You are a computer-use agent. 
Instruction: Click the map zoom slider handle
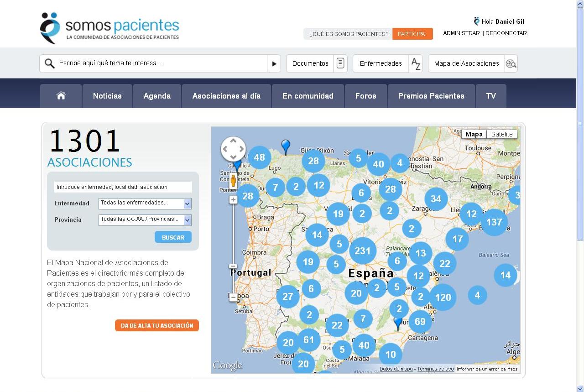coord(233,266)
